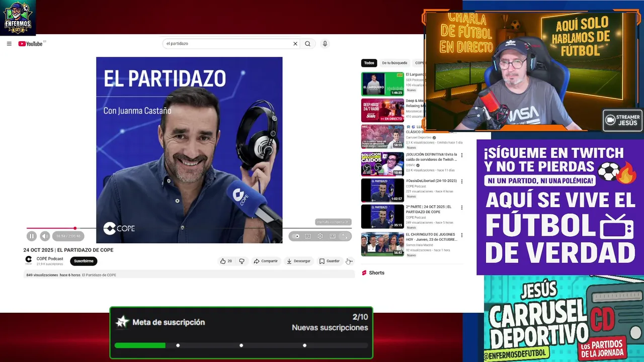The width and height of the screenshot is (644, 362).
Task: Open options menu for El Chiringuito video
Action: (x=462, y=235)
